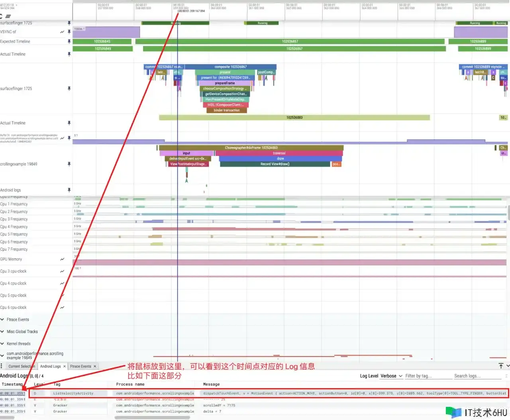Unpin the Android logs track
The height and width of the screenshot is (420, 510).
point(69,190)
